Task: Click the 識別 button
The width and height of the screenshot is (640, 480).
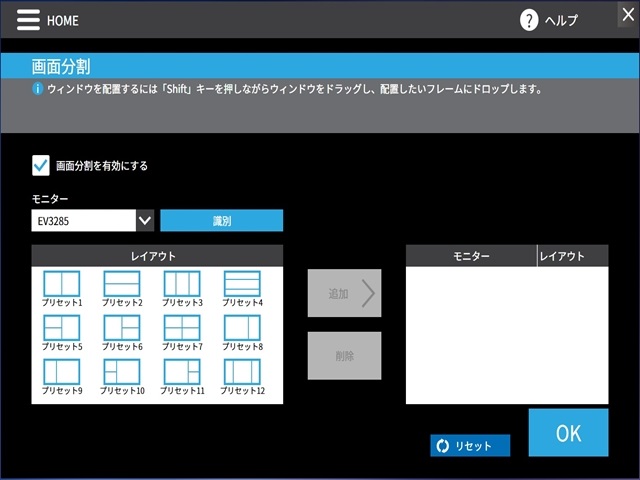Action: 222,220
